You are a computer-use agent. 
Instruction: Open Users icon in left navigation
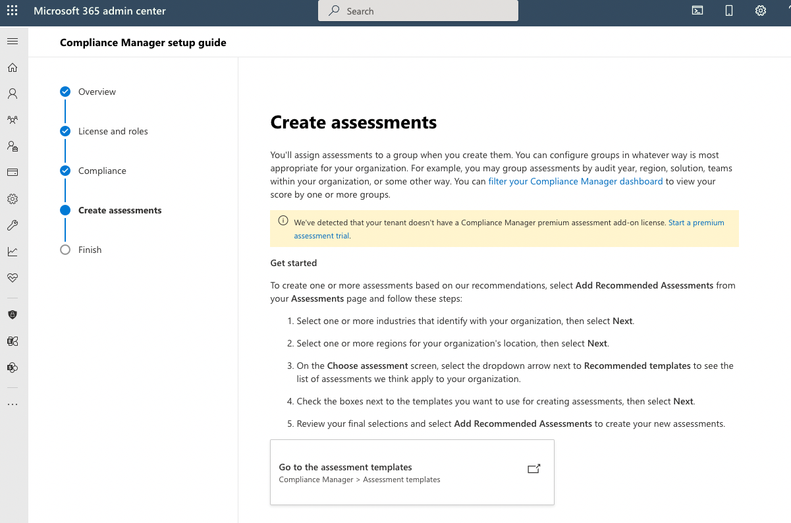[x=13, y=94]
